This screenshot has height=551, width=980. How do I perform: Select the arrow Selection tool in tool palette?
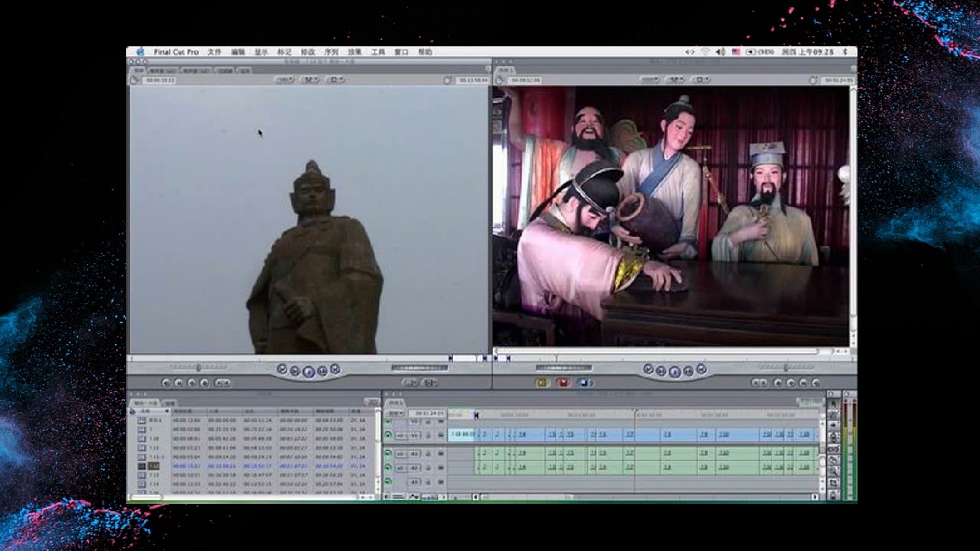point(833,403)
